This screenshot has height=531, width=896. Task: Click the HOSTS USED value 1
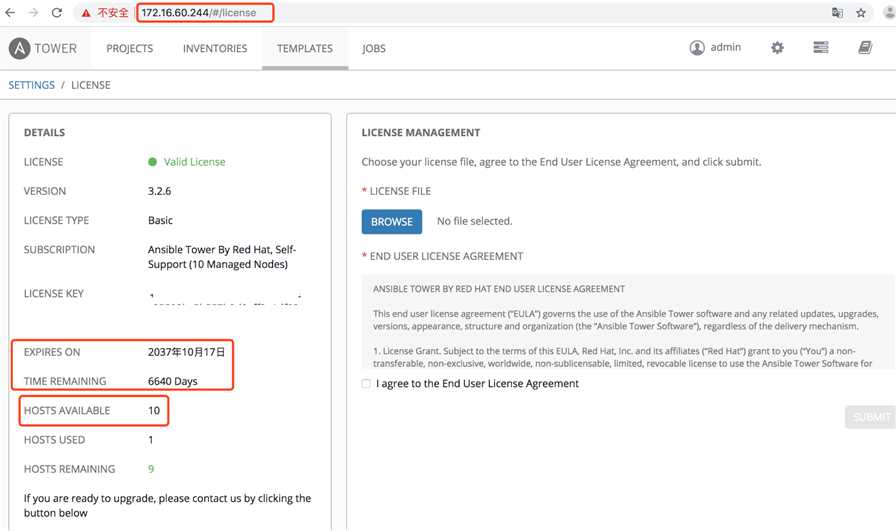tap(151, 440)
